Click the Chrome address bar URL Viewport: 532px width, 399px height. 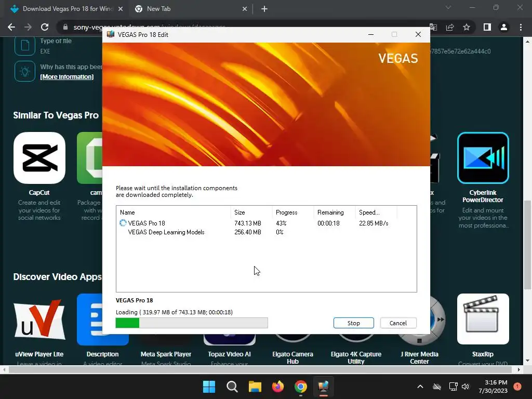pos(149,27)
